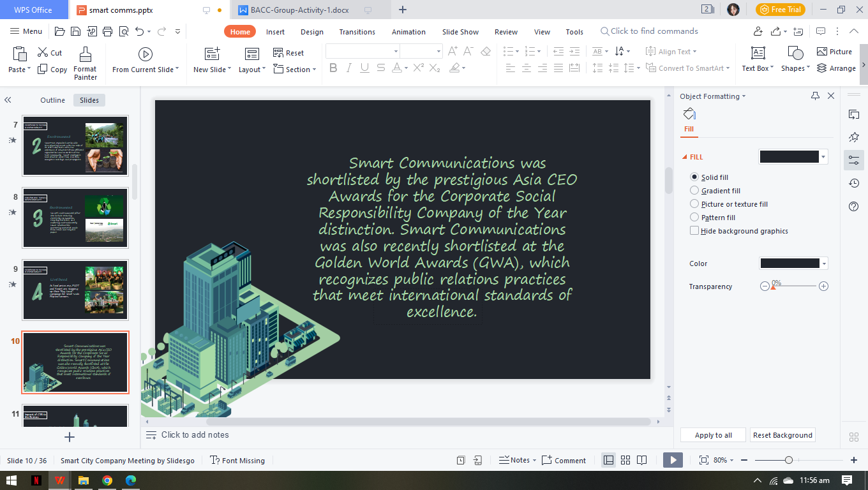Click the Undo arrow
This screenshot has width=868, height=490.
click(140, 31)
